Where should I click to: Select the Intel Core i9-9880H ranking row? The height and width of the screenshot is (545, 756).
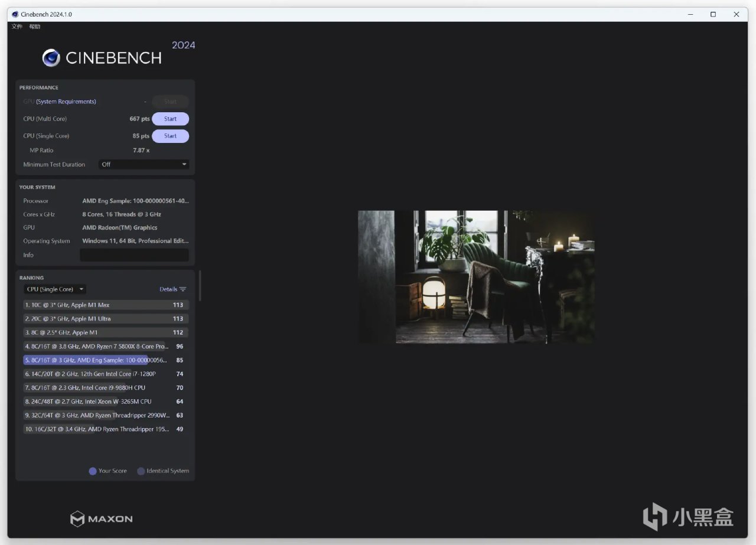(x=106, y=388)
